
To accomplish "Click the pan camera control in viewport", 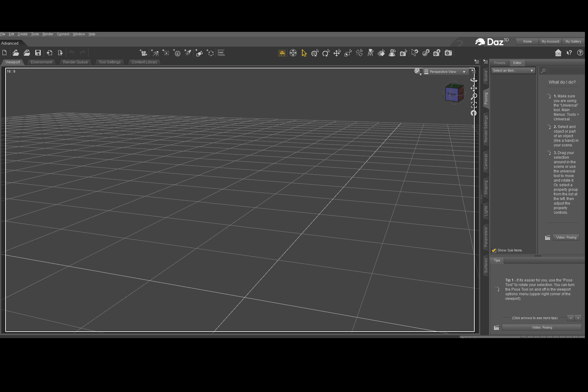I will tap(474, 88).
